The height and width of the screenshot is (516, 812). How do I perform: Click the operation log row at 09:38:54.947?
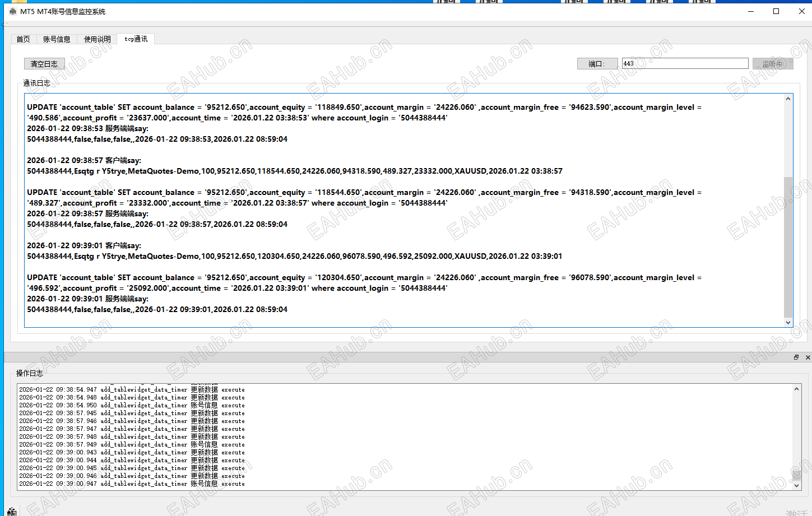point(132,389)
